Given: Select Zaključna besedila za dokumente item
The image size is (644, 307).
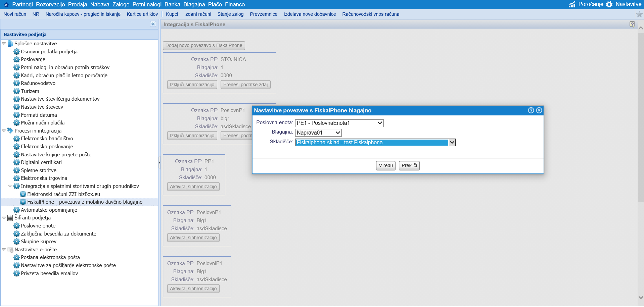Looking at the screenshot, I should pos(58,234).
